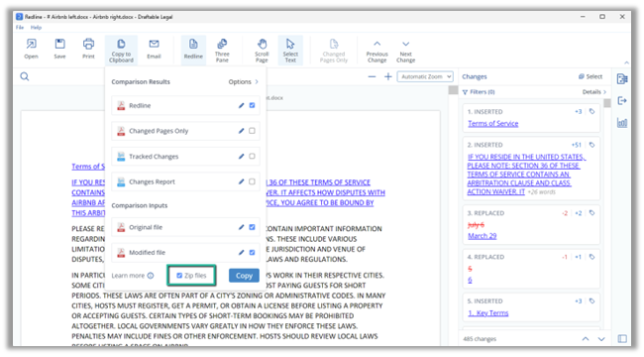This screenshot has width=644, height=357.
Task: Expand Details in Changes panel
Action: (x=593, y=92)
